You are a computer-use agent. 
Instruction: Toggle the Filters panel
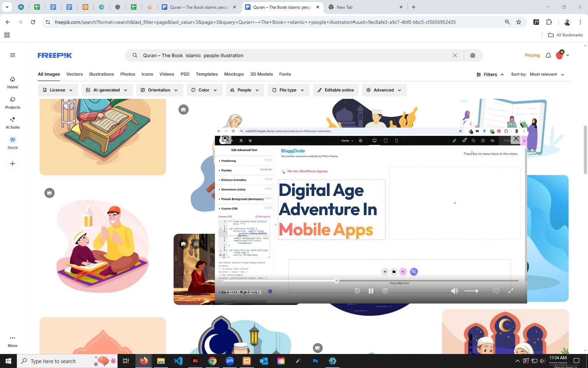coord(490,74)
